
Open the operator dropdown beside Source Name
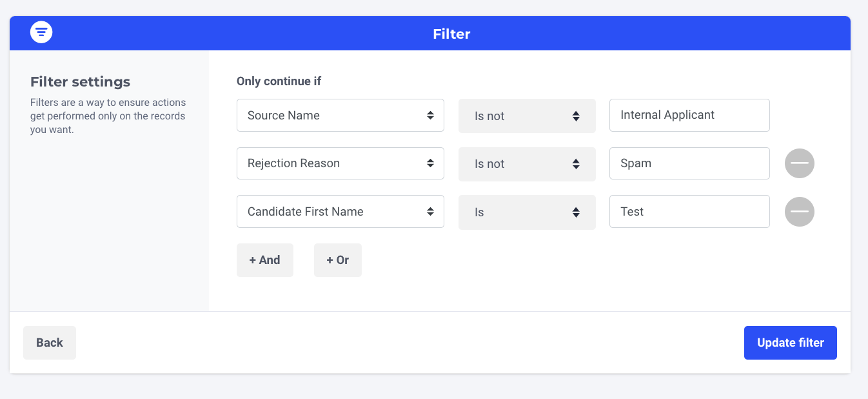point(526,116)
